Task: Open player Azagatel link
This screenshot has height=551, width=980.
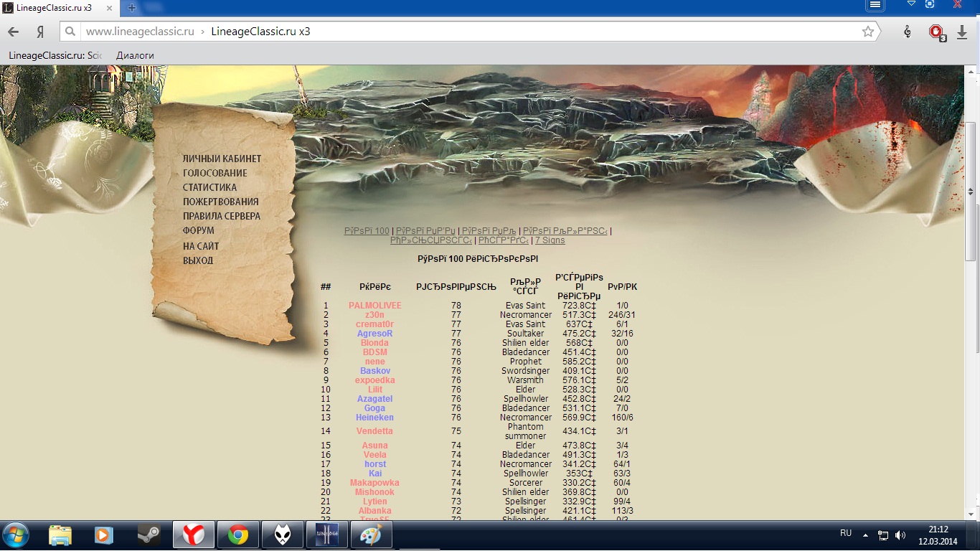Action: [x=375, y=399]
